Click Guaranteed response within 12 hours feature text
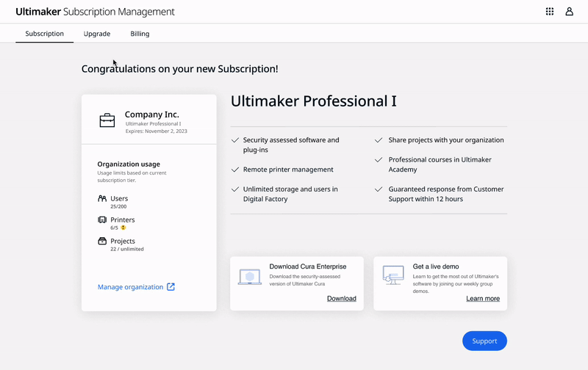The image size is (588, 370). pos(446,194)
